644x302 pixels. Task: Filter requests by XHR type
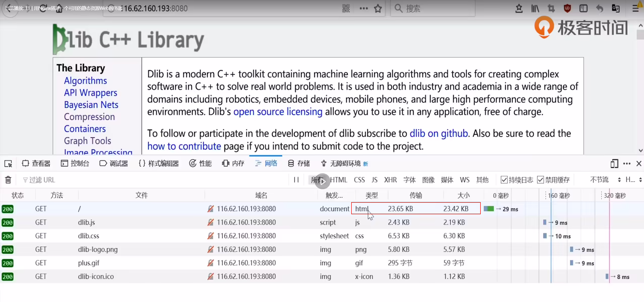390,180
